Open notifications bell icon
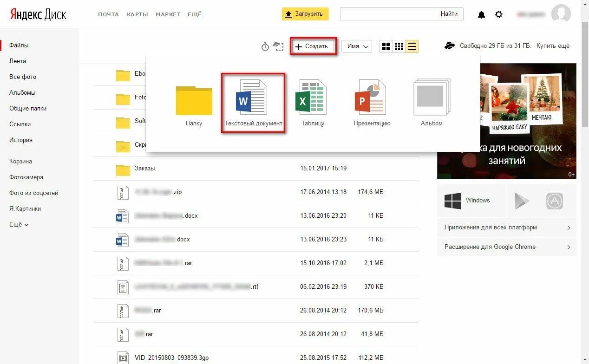The image size is (589, 364). (482, 14)
